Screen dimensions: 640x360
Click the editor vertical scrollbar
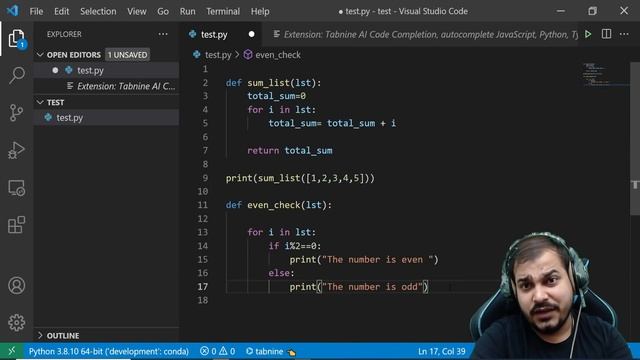pos(635,139)
